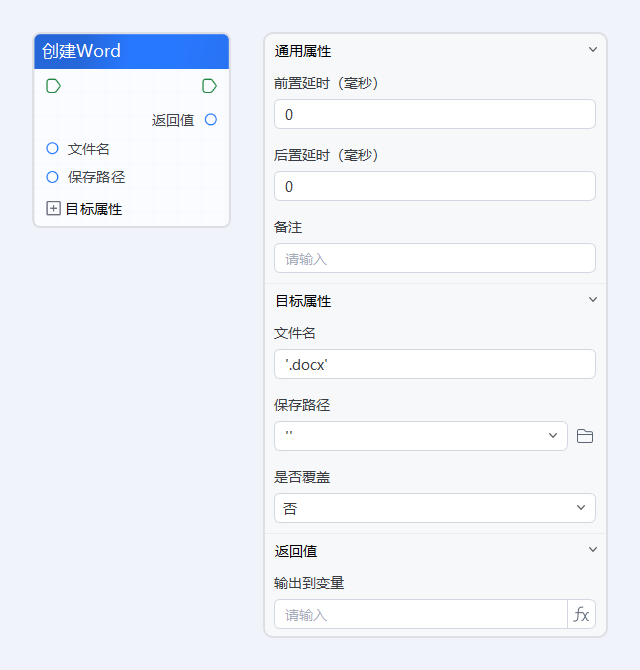
Task: Click the 后置延时 input field
Action: [x=434, y=186]
